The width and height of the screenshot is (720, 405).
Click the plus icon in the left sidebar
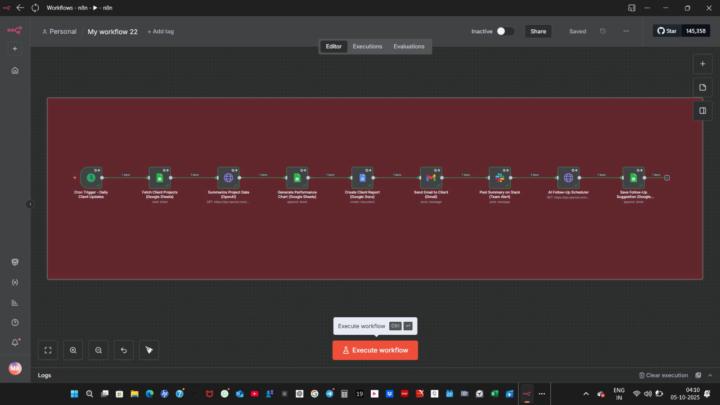(15, 49)
